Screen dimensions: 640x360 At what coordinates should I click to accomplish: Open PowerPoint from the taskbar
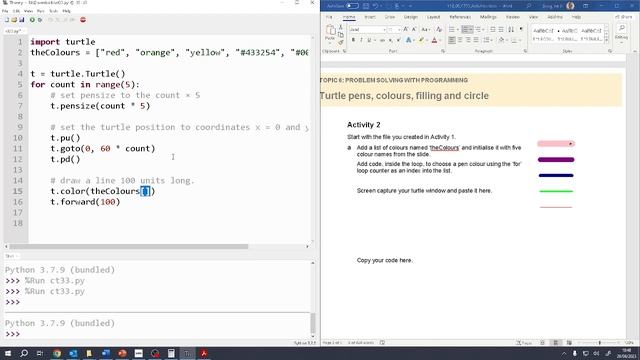point(122,353)
